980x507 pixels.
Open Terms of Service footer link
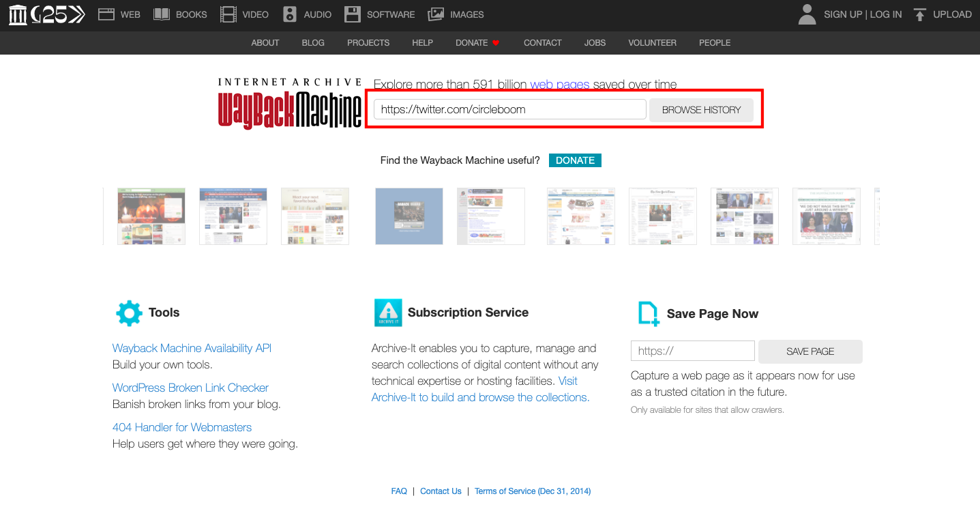(x=533, y=491)
